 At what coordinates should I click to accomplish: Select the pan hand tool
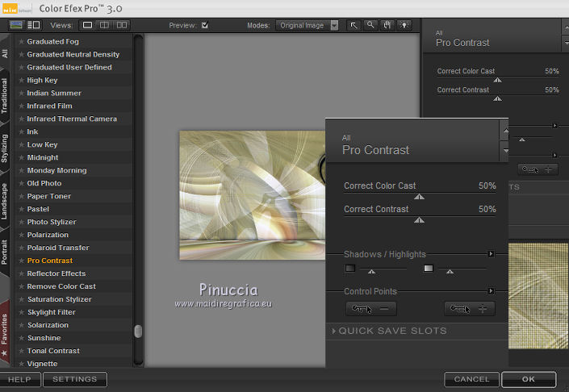click(x=387, y=25)
